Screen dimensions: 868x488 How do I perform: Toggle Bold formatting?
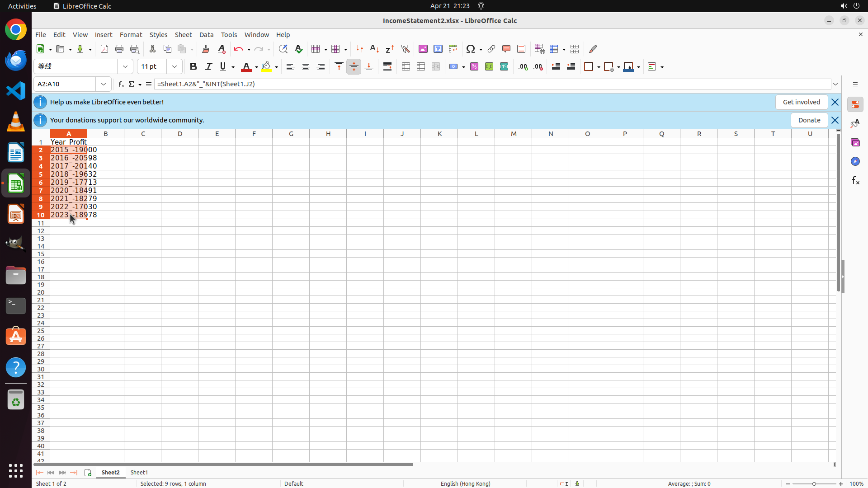coord(193,67)
